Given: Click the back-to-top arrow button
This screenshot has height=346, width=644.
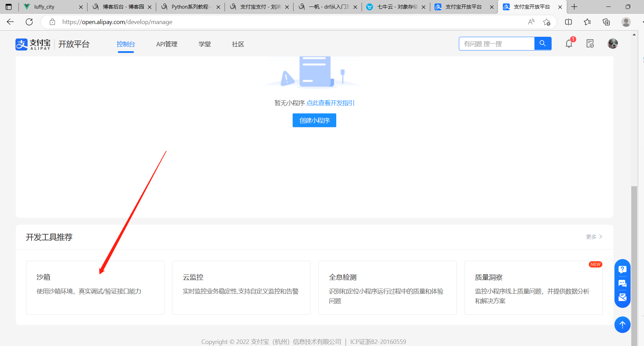Looking at the screenshot, I should [x=622, y=325].
